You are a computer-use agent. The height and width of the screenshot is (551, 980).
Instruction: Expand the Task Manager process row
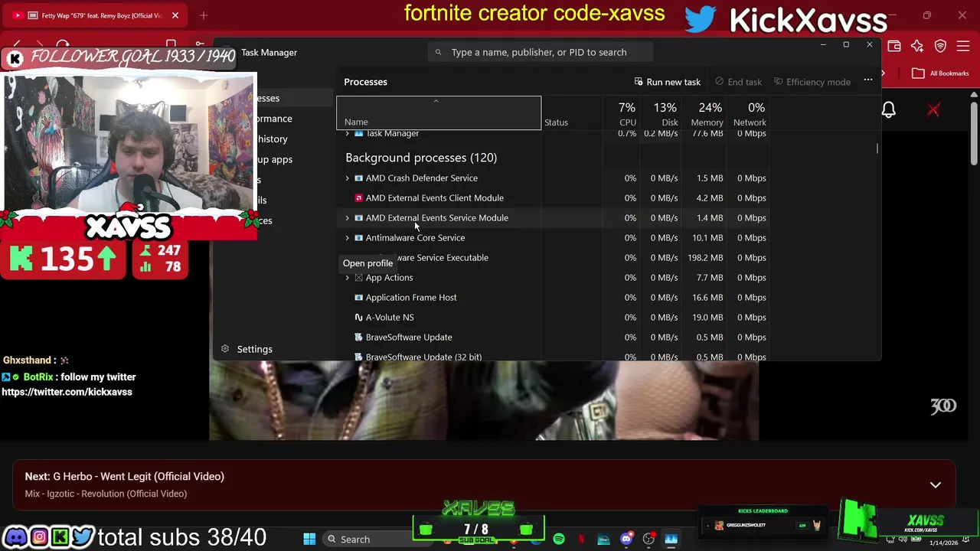click(x=347, y=134)
